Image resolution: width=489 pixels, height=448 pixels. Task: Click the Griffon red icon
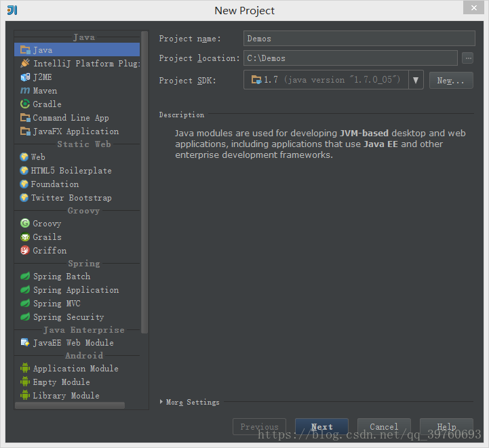(25, 250)
